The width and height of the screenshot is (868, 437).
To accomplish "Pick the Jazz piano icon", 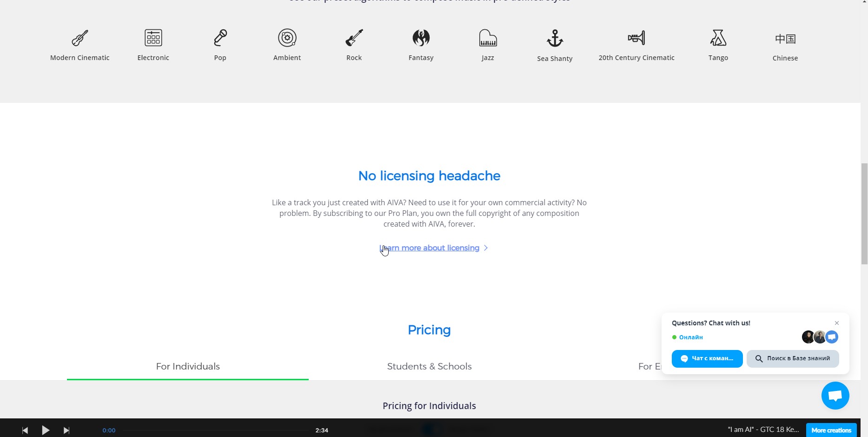I will 488,38.
